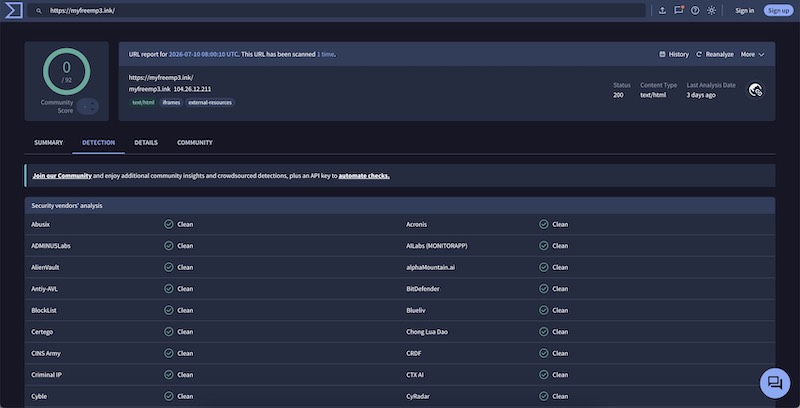Click the Clean checkmark icon for CTX AI
This screenshot has height=408, width=800.
point(543,374)
